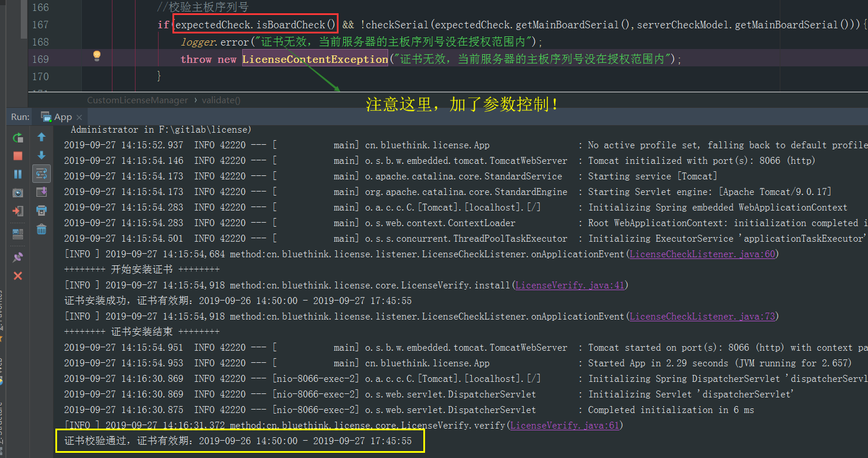Click the 'Administrator in F:\gitlab\license' console line
The image size is (868, 458).
[x=161, y=130]
